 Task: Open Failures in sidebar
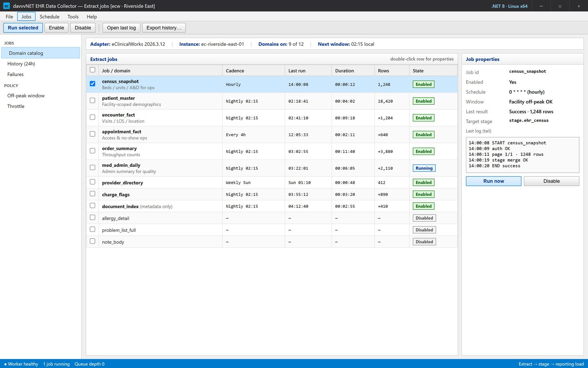click(41, 74)
